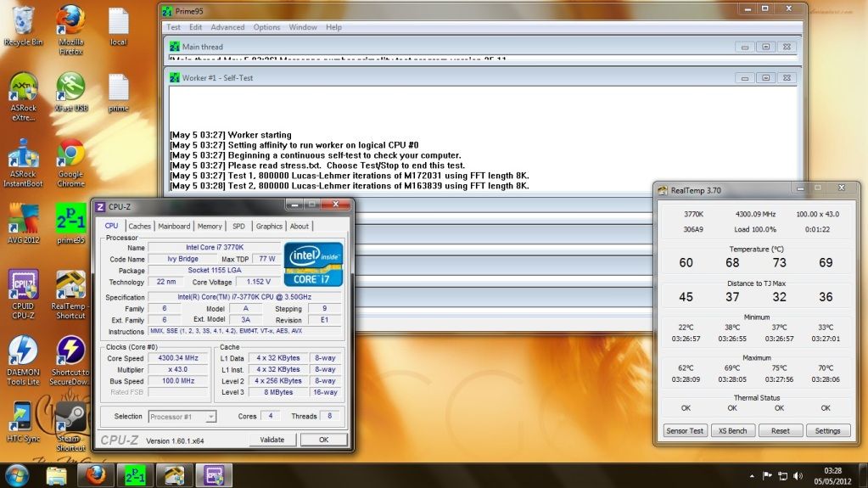868x488 pixels.
Task: Click the network tray icon
Action: click(x=783, y=476)
